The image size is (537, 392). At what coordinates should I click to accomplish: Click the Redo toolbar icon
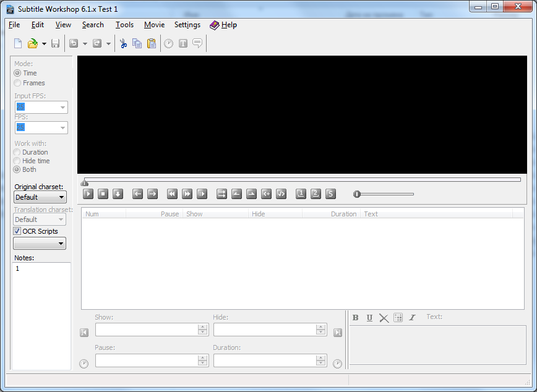(97, 43)
